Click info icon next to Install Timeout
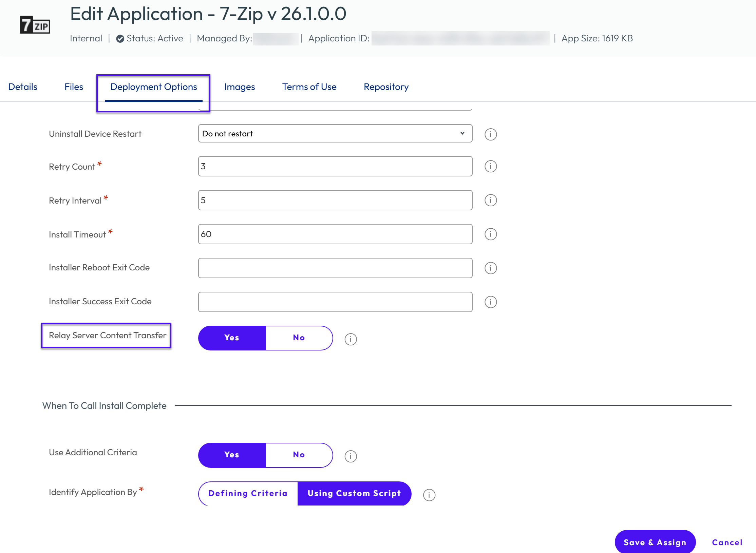This screenshot has width=756, height=553. (x=491, y=234)
